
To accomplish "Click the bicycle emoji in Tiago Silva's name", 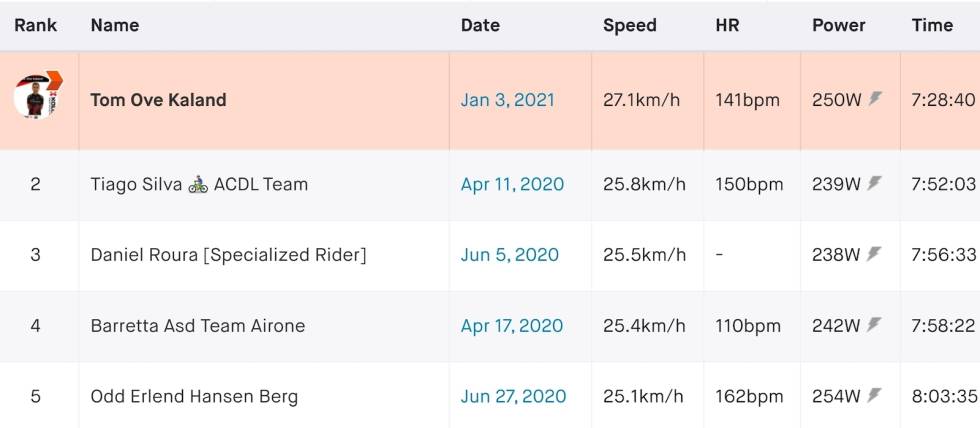I will 198,184.
